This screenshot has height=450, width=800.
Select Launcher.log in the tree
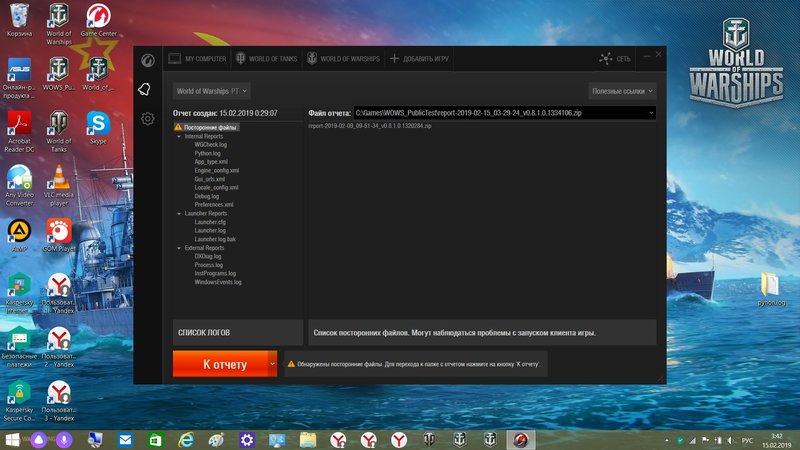(x=210, y=231)
